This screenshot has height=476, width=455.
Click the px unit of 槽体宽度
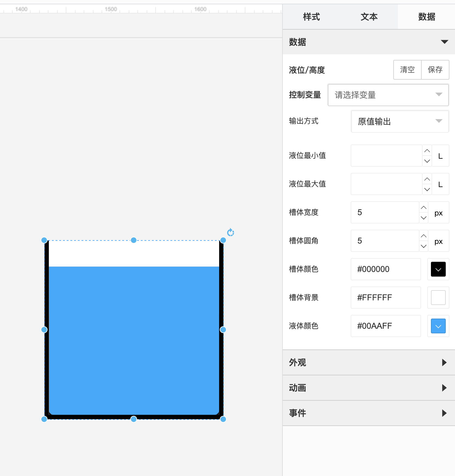pos(439,213)
